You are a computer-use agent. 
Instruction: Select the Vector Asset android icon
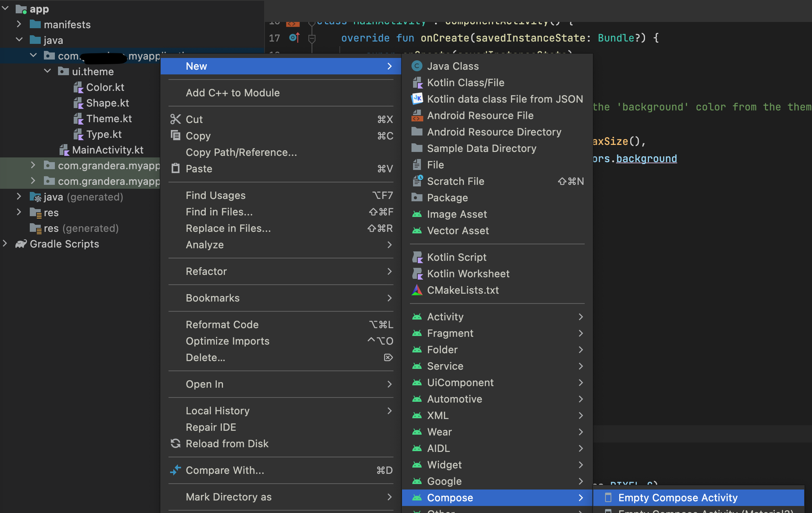click(417, 231)
